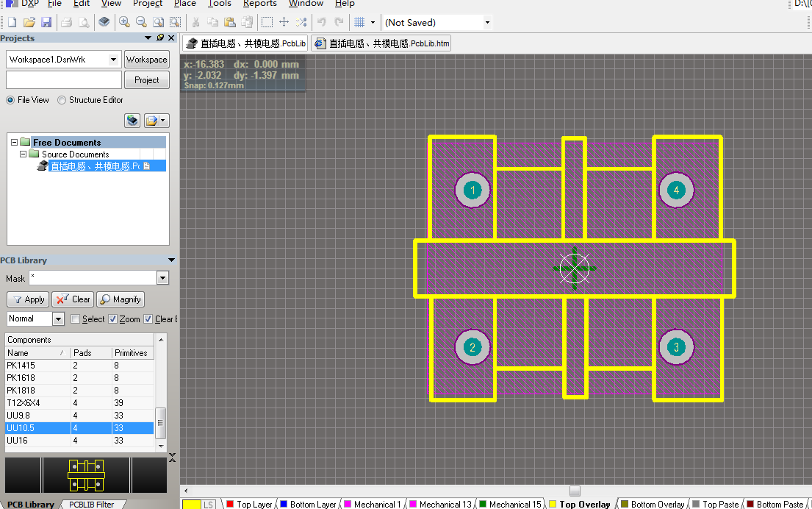The height and width of the screenshot is (509, 812).
Task: Click pad 3 in the footprint
Action: point(676,347)
